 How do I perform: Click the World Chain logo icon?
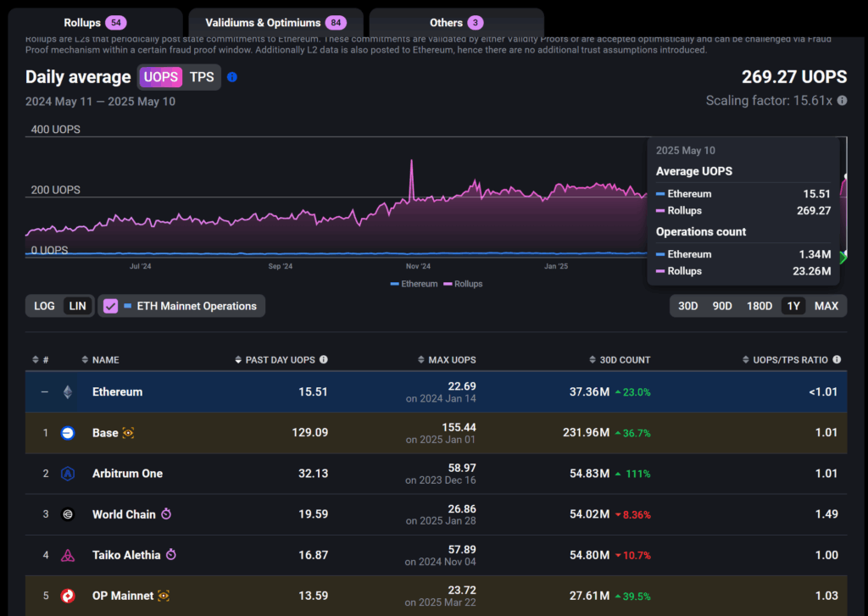coord(68,514)
